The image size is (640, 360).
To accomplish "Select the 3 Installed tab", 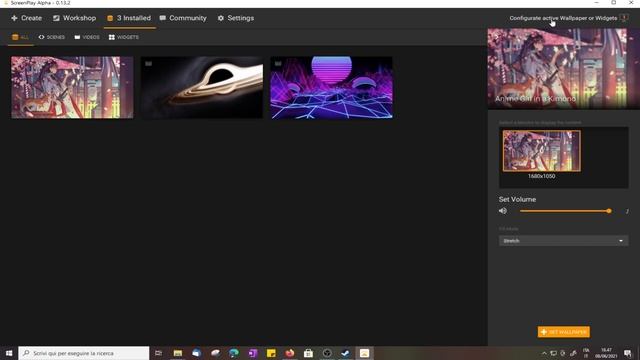I will pyautogui.click(x=129, y=18).
